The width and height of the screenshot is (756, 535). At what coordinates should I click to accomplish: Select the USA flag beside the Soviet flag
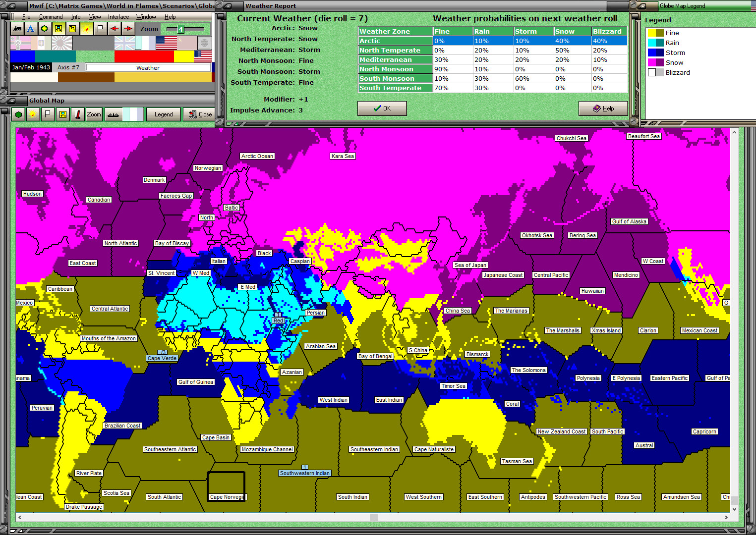pos(166,43)
